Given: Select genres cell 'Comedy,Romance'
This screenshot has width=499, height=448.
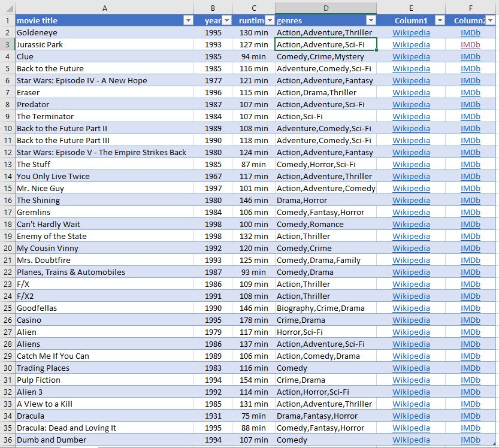Looking at the screenshot, I should [x=325, y=225].
